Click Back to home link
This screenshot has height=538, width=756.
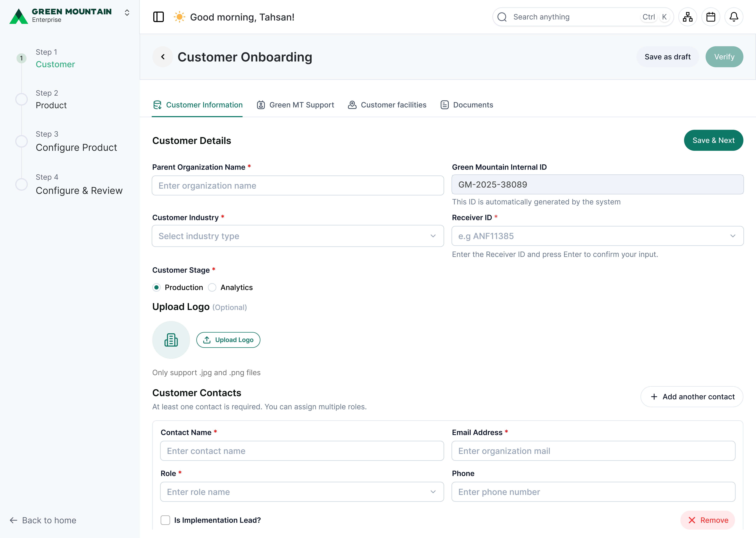(43, 520)
